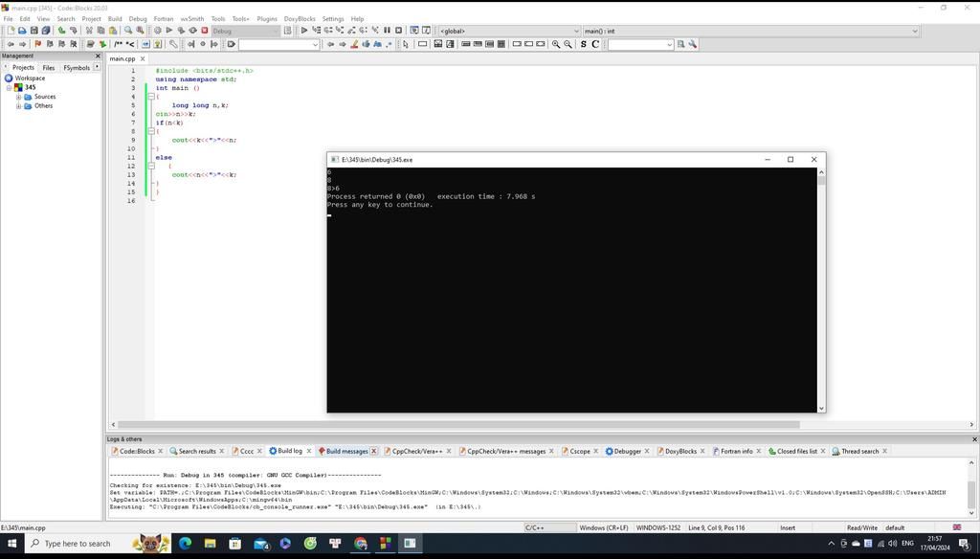Close the Management panel
980x559 pixels.
click(x=98, y=56)
